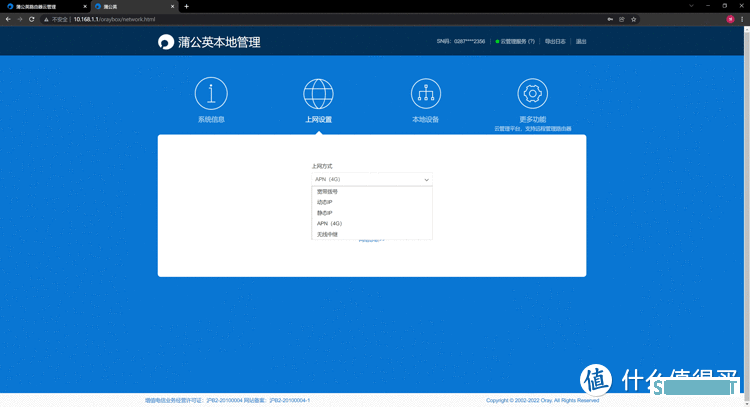Open the 更多功能 gear icon

click(532, 93)
